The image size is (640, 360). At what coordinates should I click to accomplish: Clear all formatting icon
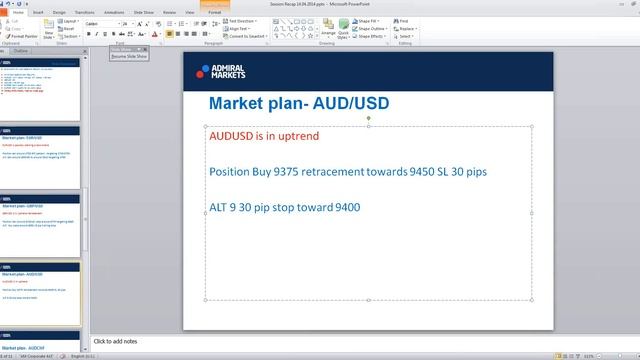(158, 24)
